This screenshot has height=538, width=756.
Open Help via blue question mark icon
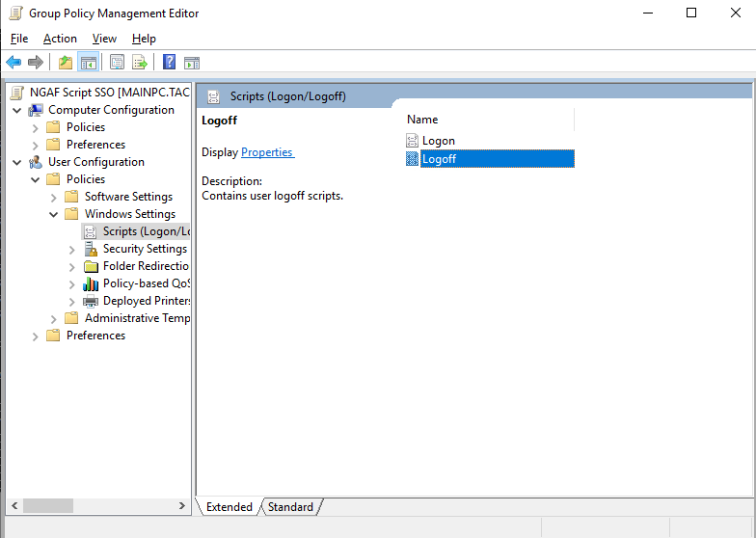(169, 63)
